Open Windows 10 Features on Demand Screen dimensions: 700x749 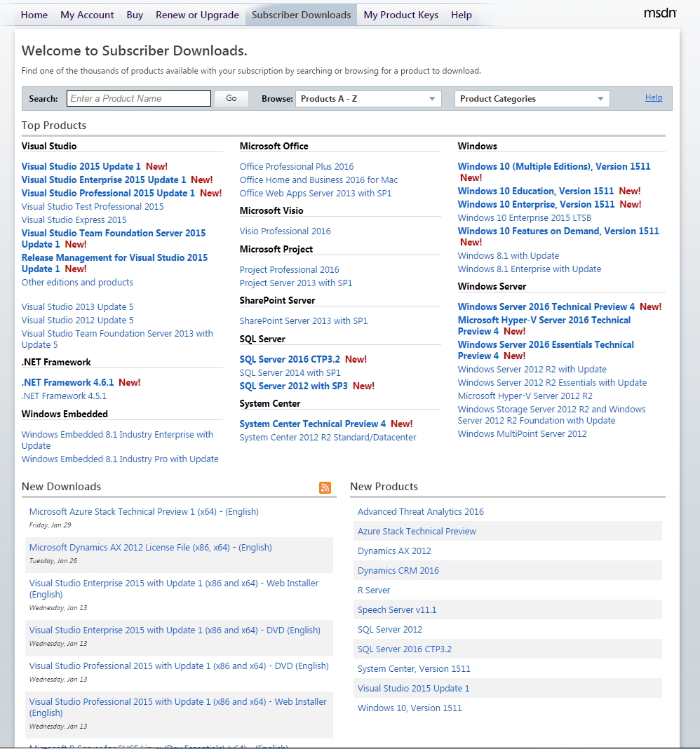coord(558,231)
